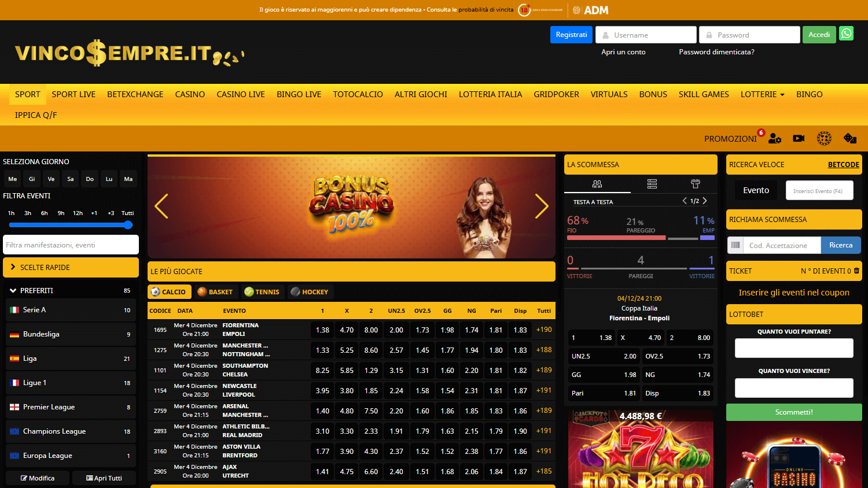Screen dimensions: 868x488
Task: Click the time filter slider handle
Action: (128, 225)
